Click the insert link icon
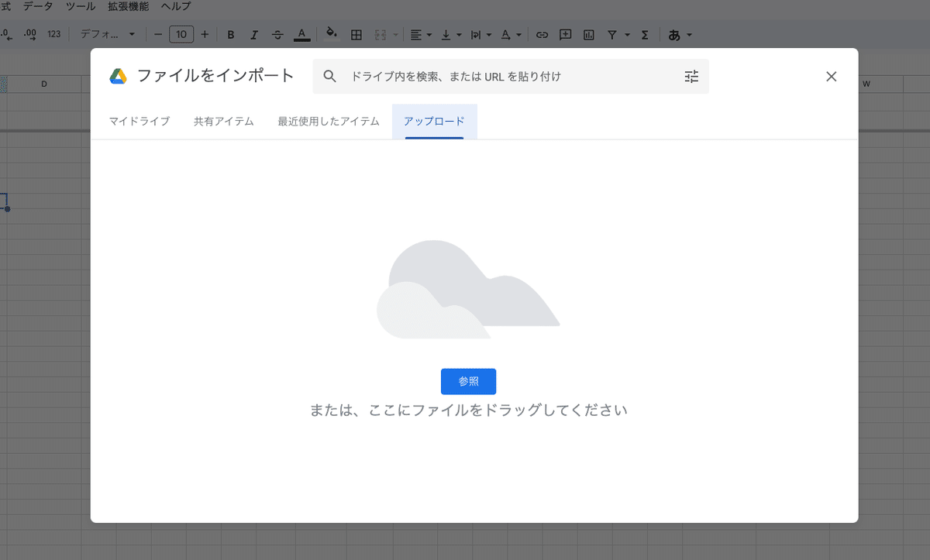930x560 pixels. 542,34
